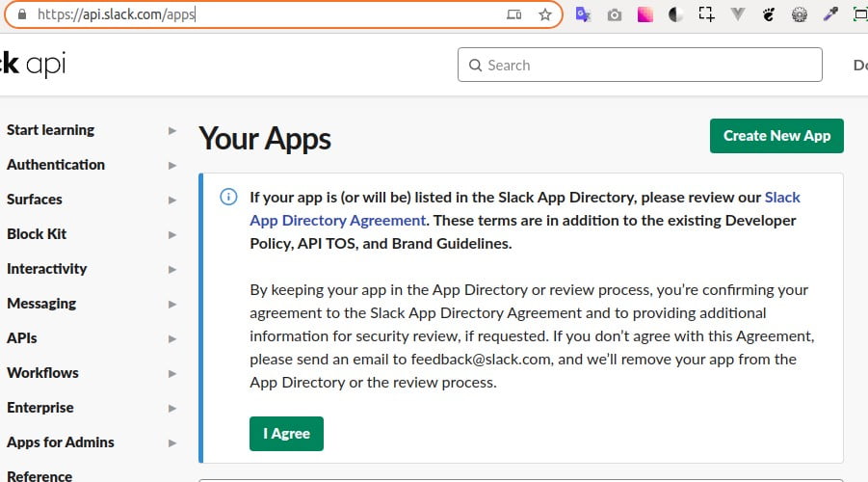The width and height of the screenshot is (868, 482).
Task: Open the Reference sidebar item
Action: pyautogui.click(x=39, y=476)
